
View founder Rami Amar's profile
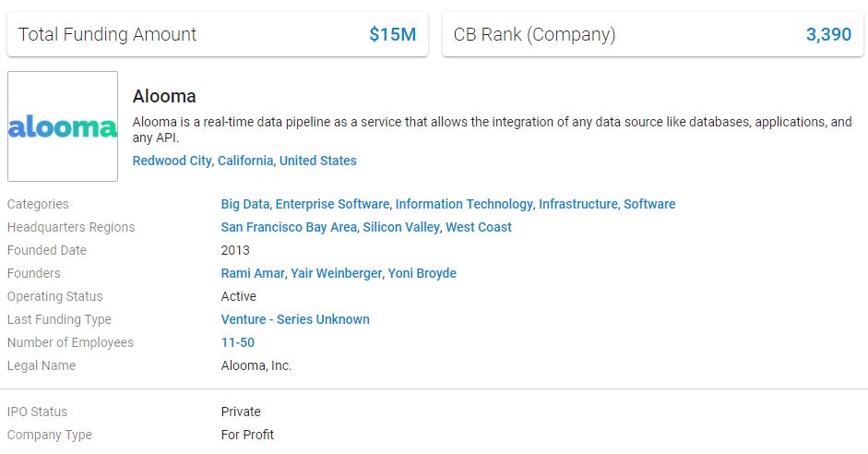[x=253, y=273]
